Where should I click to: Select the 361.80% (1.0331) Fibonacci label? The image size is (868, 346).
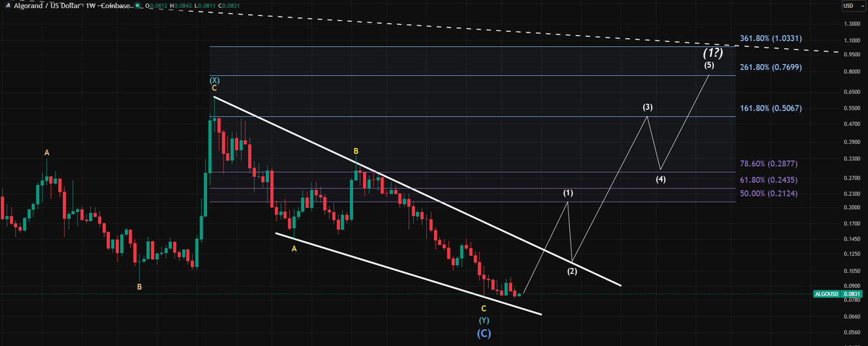tap(771, 38)
